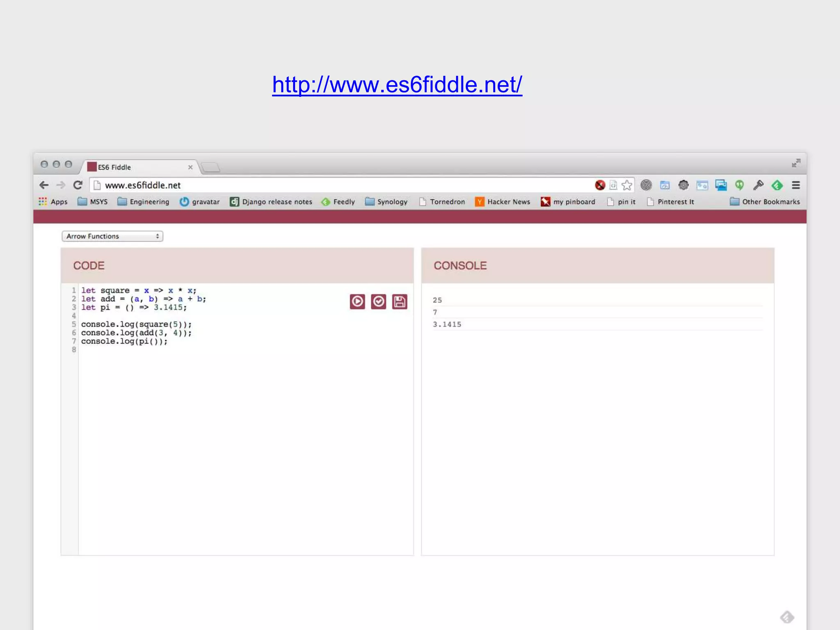
Task: Open the Chrome hamburger menu
Action: pos(796,185)
